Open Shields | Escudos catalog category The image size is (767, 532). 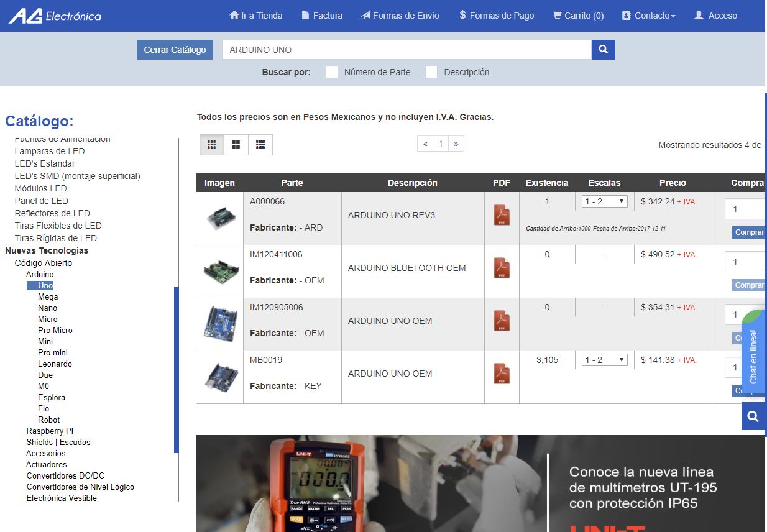click(x=58, y=442)
